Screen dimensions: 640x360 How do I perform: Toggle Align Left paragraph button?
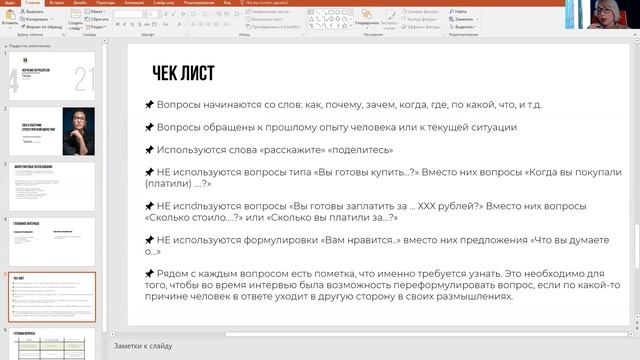(x=193, y=25)
